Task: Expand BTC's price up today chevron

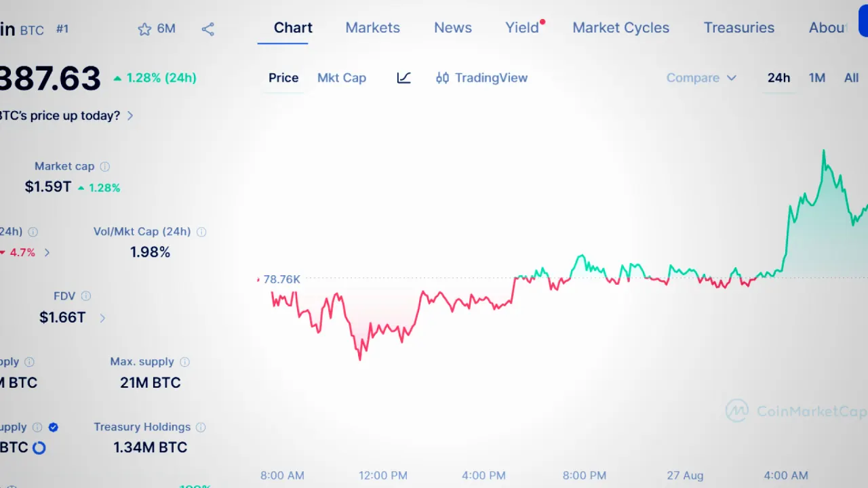Action: tap(130, 116)
